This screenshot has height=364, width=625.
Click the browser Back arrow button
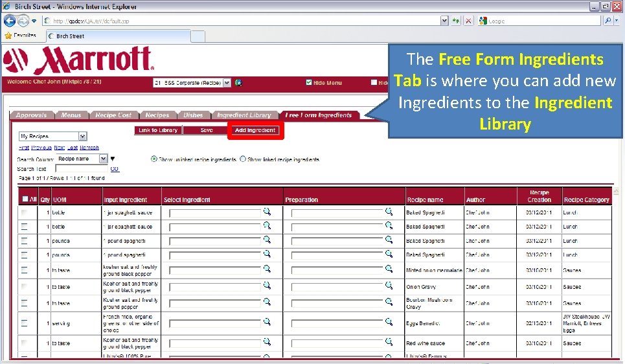tap(10, 21)
